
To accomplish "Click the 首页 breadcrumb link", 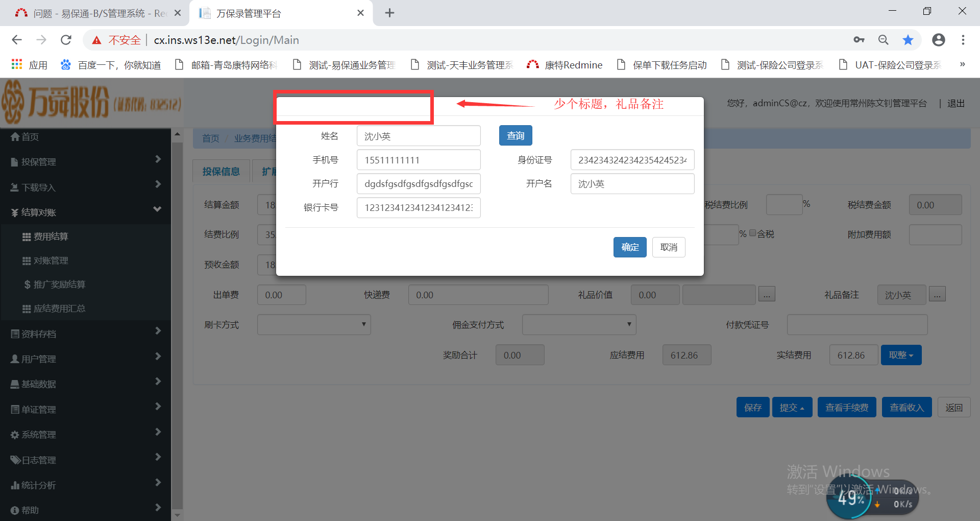I will coord(211,138).
